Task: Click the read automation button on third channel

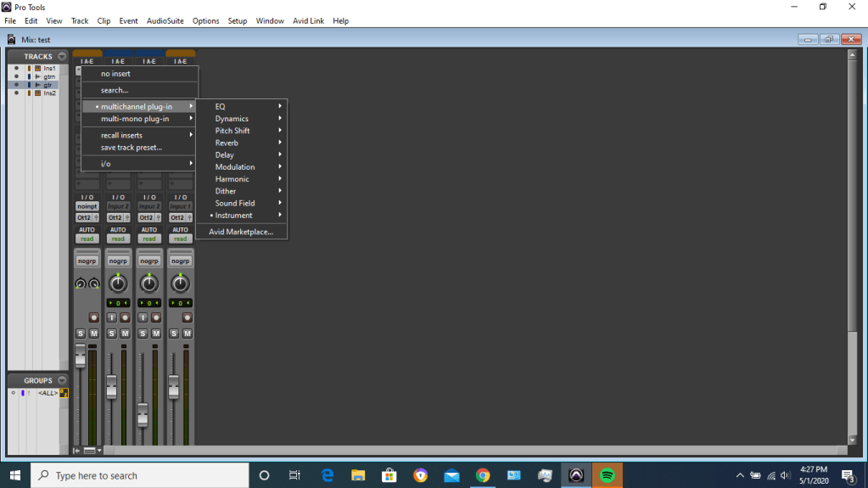Action: [x=148, y=239]
